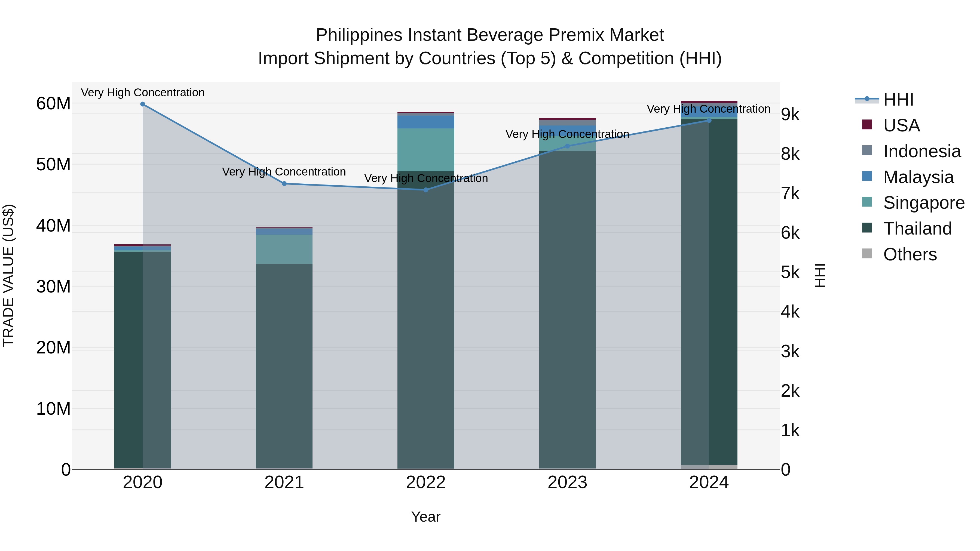Select the 2020 HHI data point

[x=143, y=104]
